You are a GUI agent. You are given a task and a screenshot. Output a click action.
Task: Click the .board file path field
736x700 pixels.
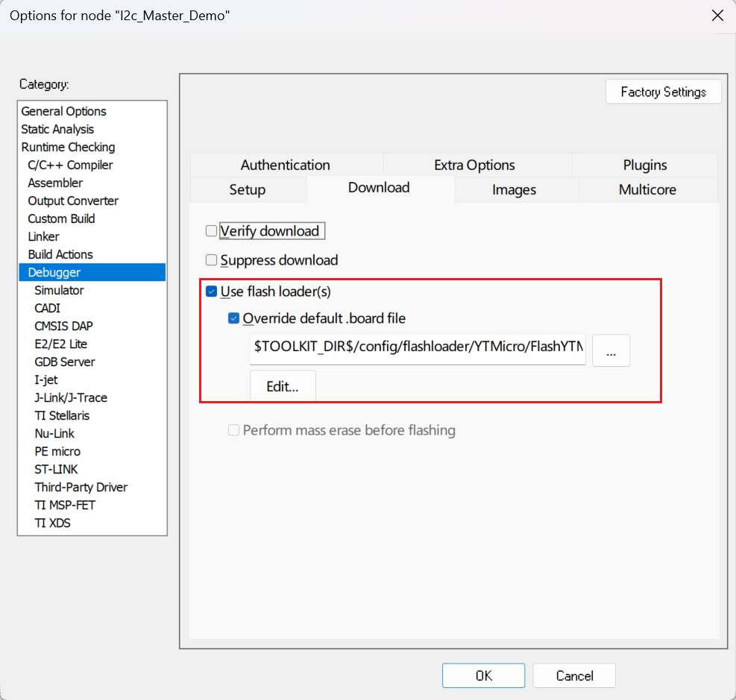click(x=418, y=347)
